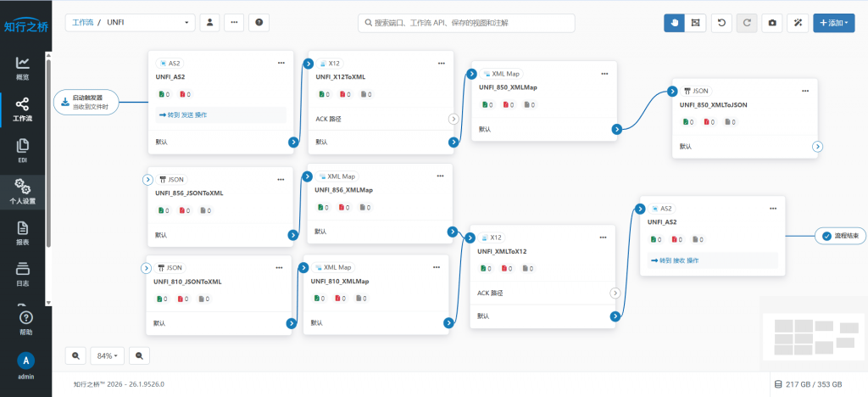Click the camera snapshot icon in toolbar
The image size is (868, 397).
(x=771, y=23)
